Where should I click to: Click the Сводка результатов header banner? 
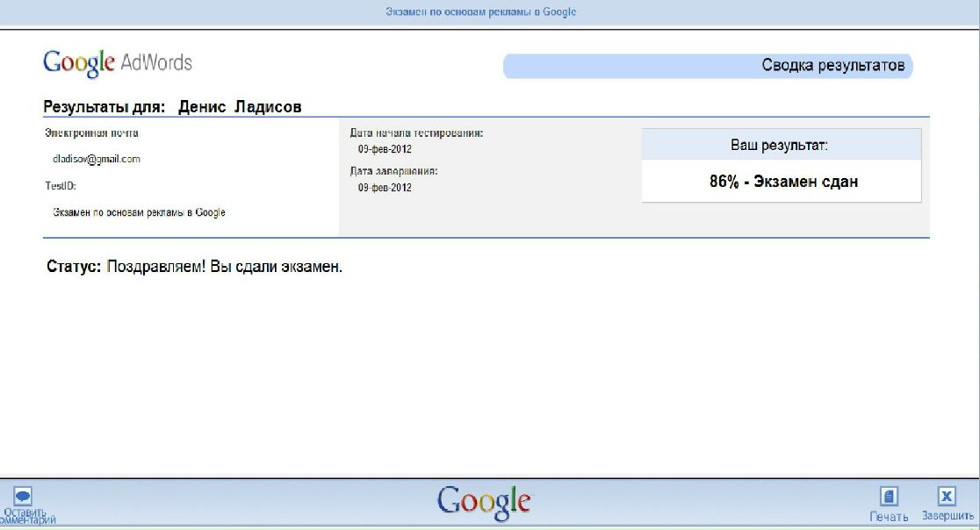(707, 66)
